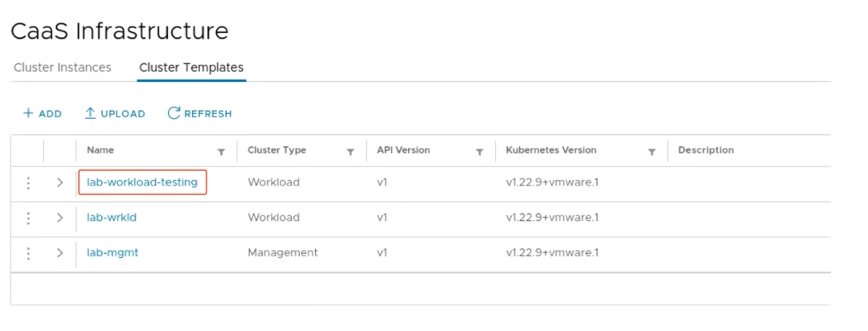The image size is (868, 331).
Task: Click the API Version column filter icon
Action: pos(480,151)
